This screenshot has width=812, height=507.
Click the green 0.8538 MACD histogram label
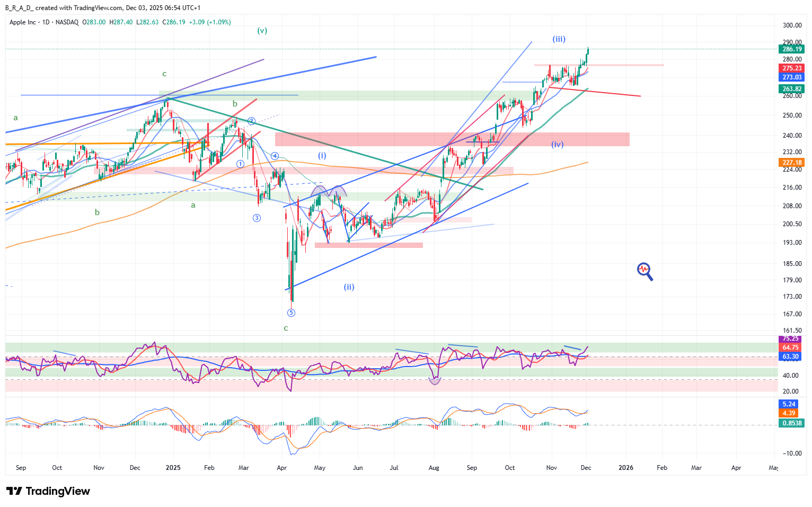[792, 423]
